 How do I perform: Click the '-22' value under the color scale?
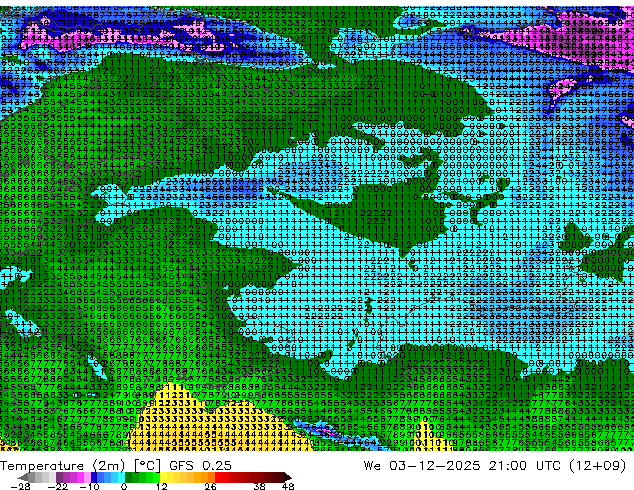click(x=58, y=486)
